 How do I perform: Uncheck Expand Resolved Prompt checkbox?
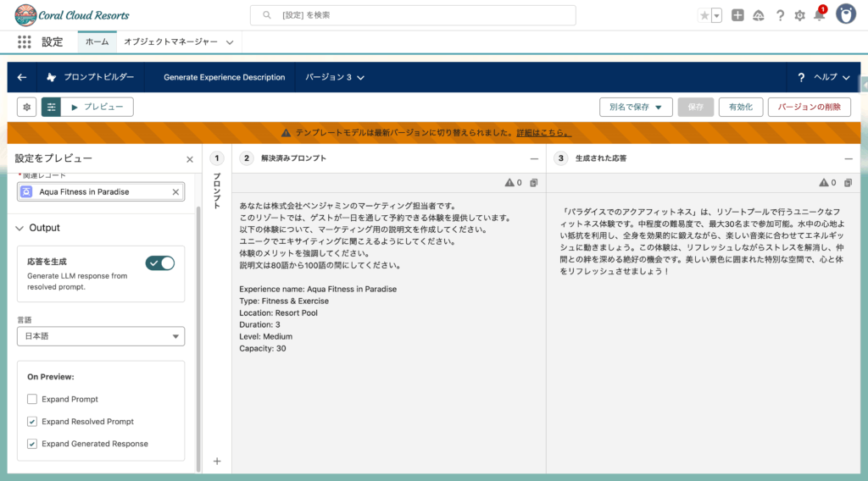coord(32,422)
